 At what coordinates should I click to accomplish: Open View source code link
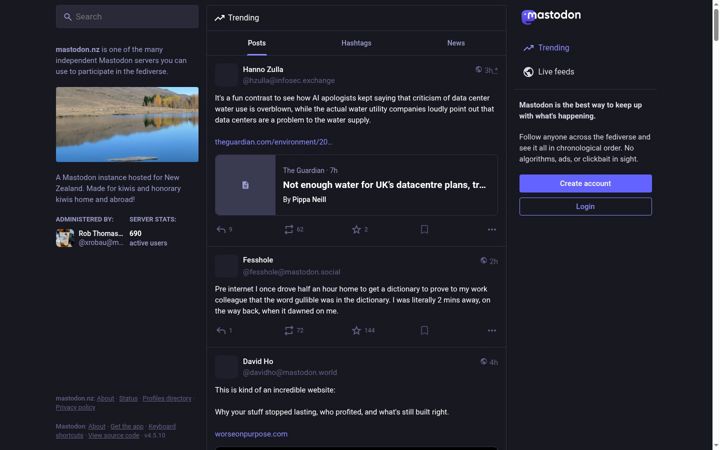coord(113,435)
